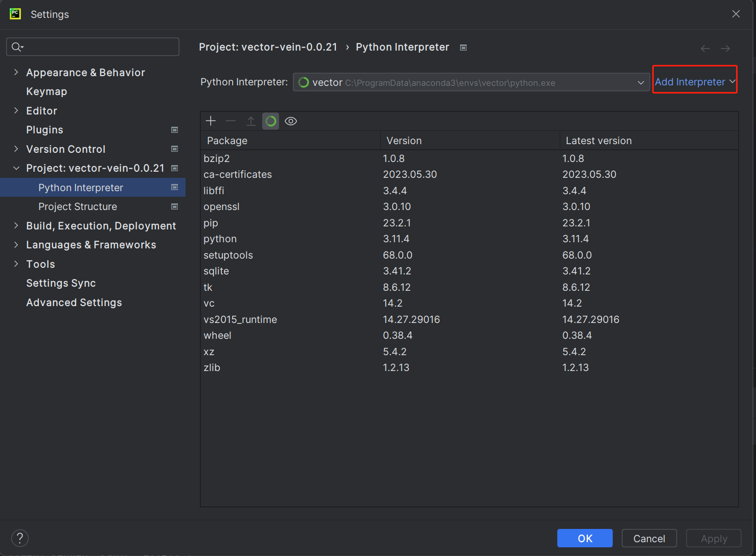Sort by Package column header
Viewport: 756px width, 556px height.
291,141
